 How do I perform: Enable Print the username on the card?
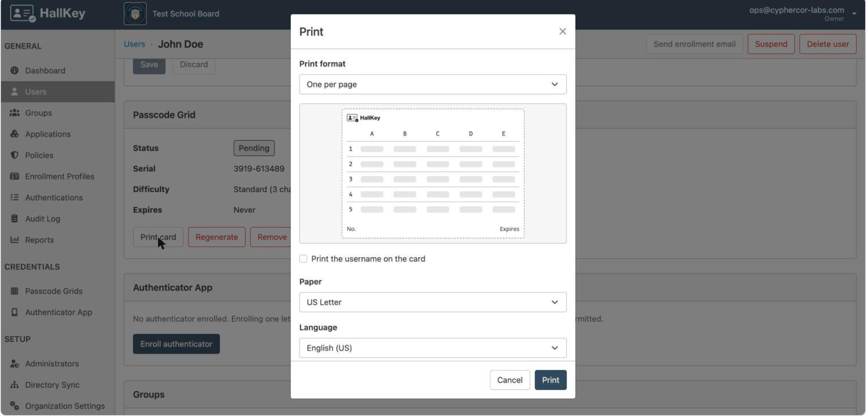tap(303, 259)
